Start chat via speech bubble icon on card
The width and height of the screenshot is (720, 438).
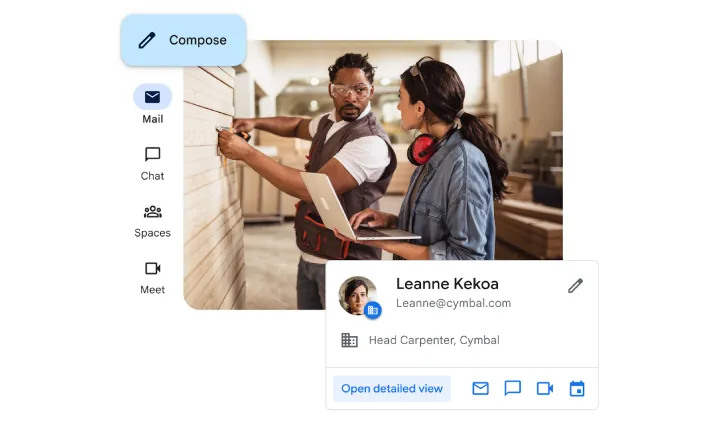coord(512,388)
